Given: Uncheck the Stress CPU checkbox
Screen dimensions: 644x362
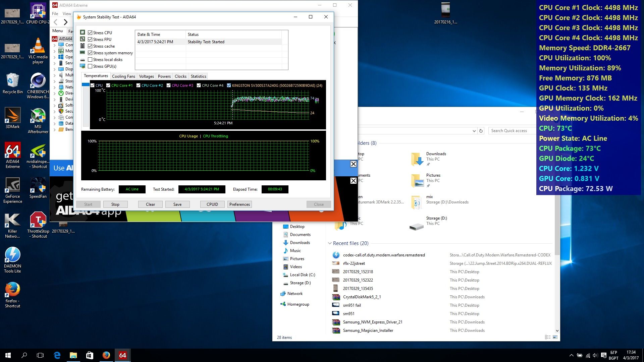Looking at the screenshot, I should tap(90, 33).
